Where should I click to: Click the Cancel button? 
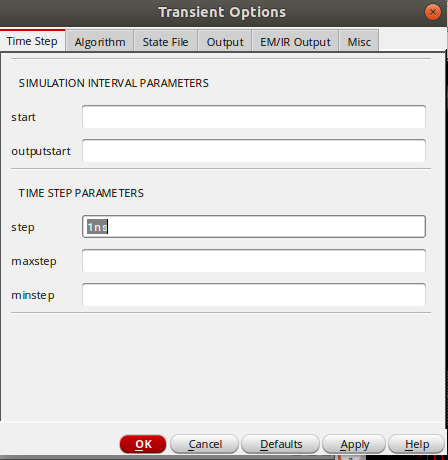205,444
